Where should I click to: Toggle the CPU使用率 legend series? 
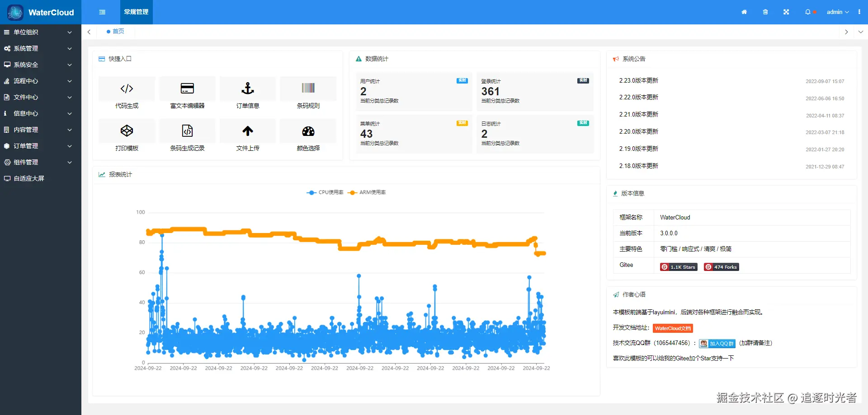tap(325, 192)
